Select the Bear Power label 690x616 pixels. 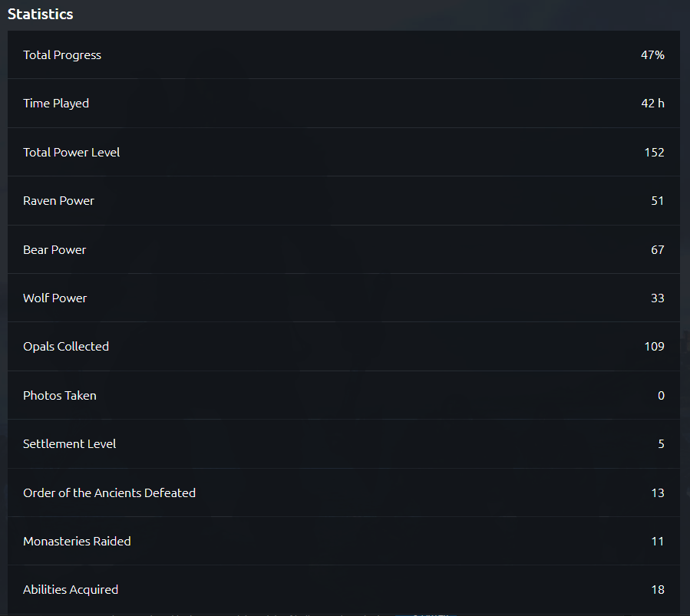[x=54, y=249]
